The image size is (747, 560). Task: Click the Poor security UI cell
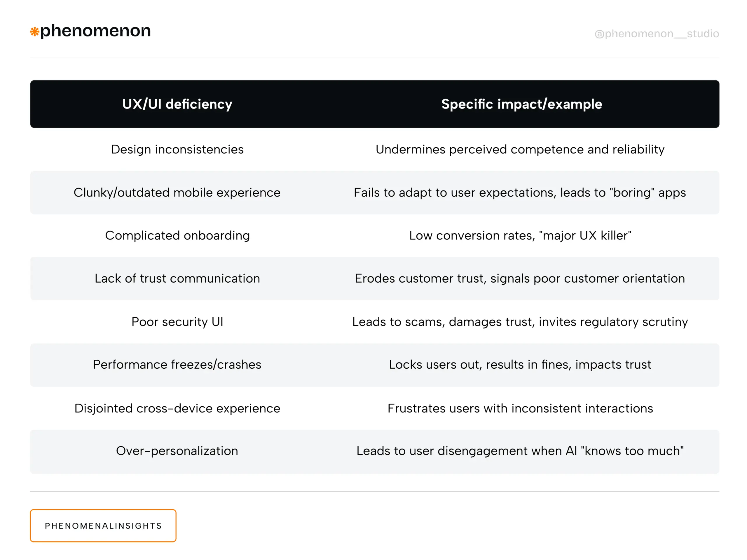pyautogui.click(x=177, y=322)
